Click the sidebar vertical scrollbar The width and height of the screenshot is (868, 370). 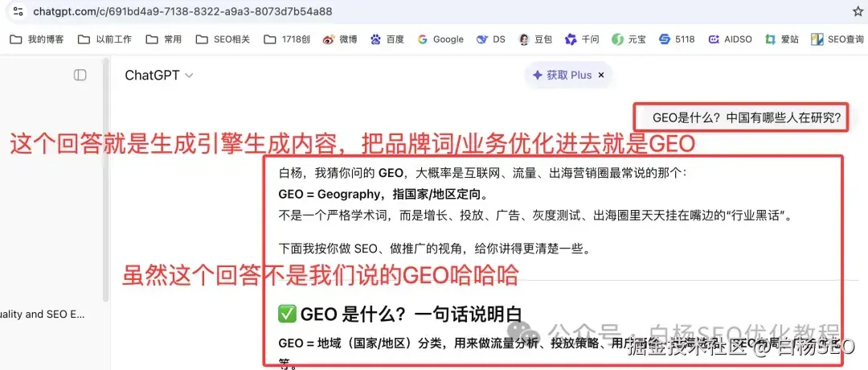(x=106, y=180)
